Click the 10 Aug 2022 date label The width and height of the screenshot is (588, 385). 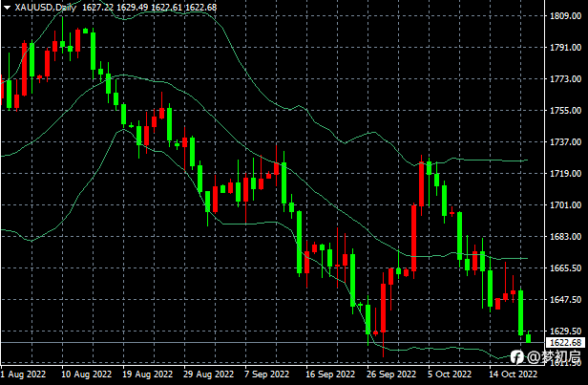point(86,374)
